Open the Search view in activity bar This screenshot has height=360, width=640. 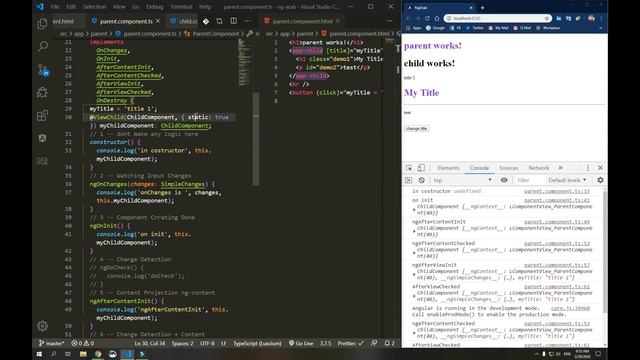pos(42,47)
